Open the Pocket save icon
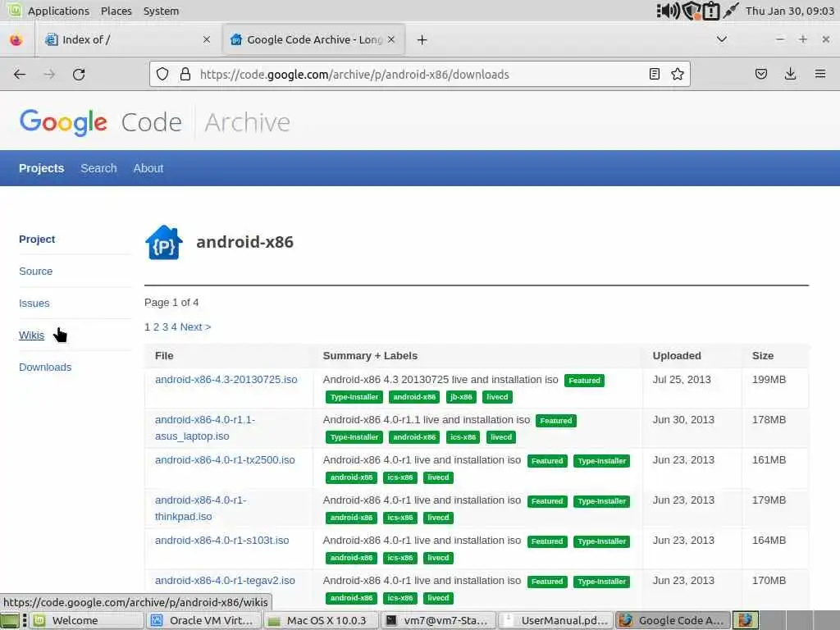840x630 pixels. pyautogui.click(x=760, y=74)
